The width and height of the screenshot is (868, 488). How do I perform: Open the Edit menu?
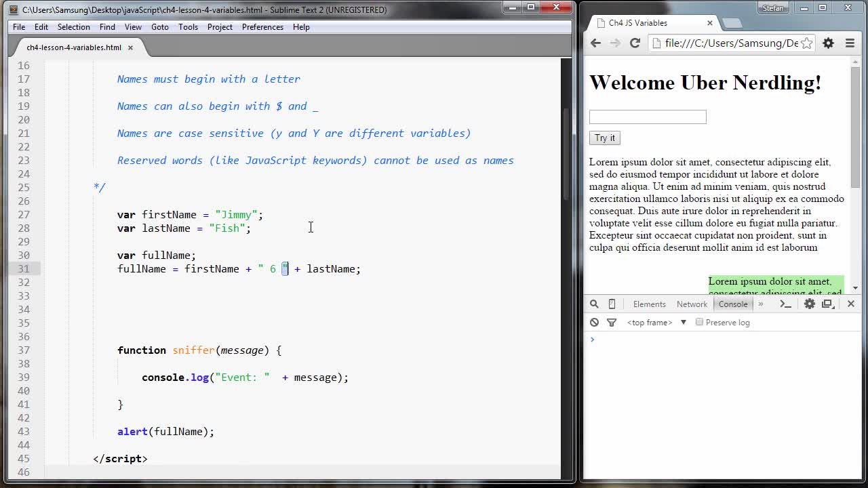[x=41, y=27]
